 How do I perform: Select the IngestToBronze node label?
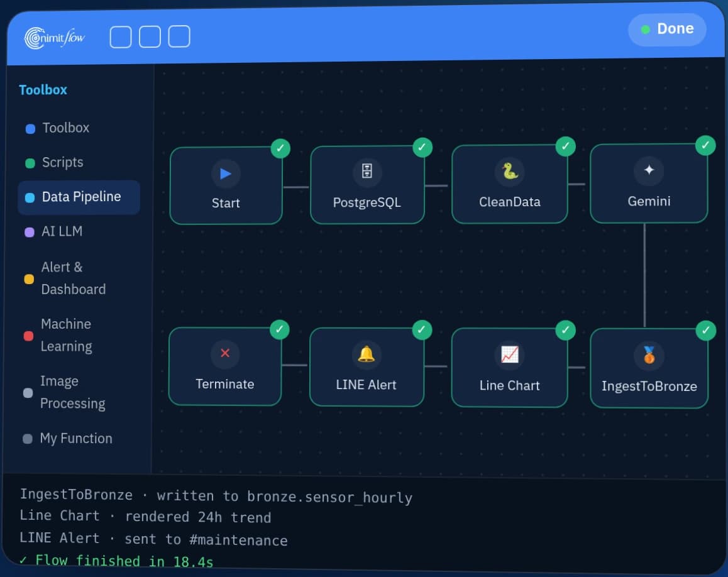[649, 386]
